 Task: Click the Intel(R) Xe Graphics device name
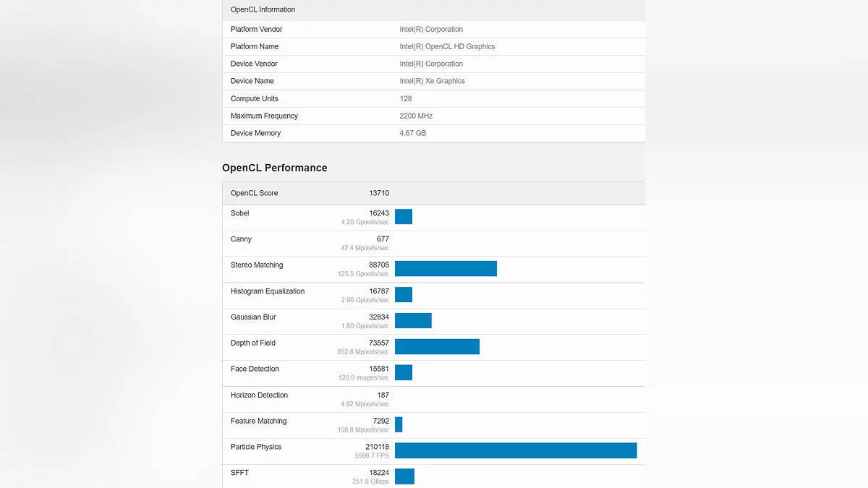tap(432, 81)
